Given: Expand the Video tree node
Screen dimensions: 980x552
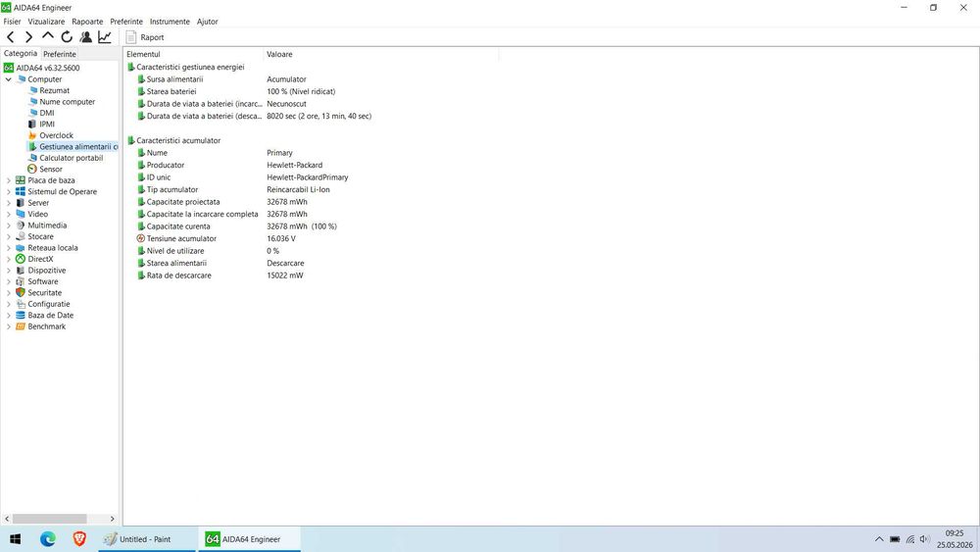Looking at the screenshot, I should 8,215.
